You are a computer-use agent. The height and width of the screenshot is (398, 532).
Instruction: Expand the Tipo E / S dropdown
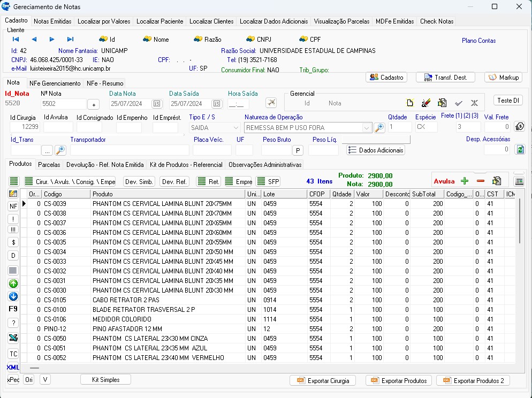tap(235, 128)
